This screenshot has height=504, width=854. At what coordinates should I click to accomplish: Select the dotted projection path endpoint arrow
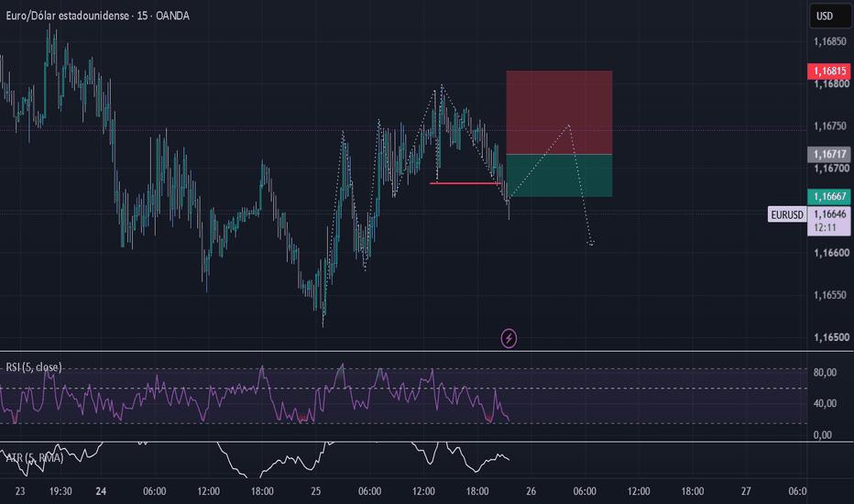tap(591, 243)
